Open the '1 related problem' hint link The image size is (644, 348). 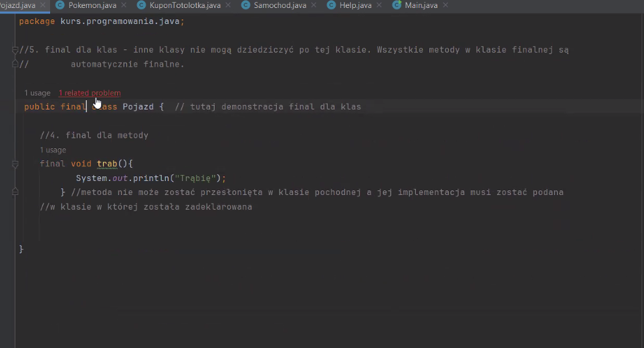pos(90,93)
